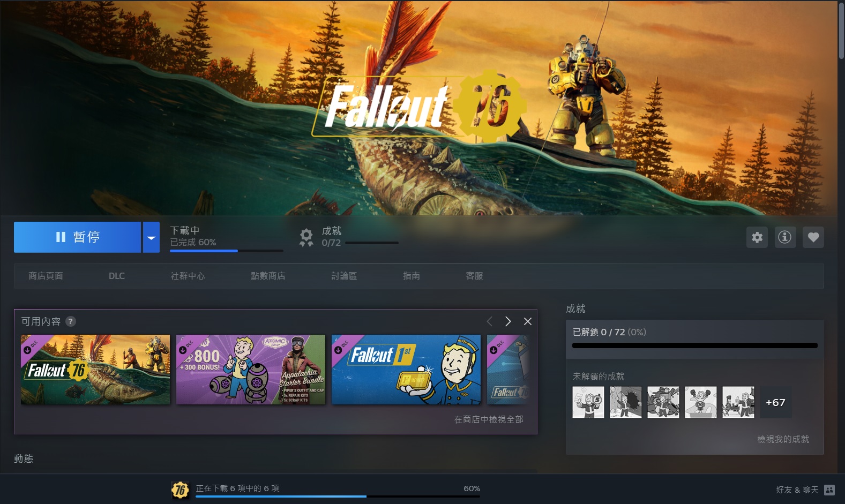Open 商店頁面 tab

(x=46, y=276)
